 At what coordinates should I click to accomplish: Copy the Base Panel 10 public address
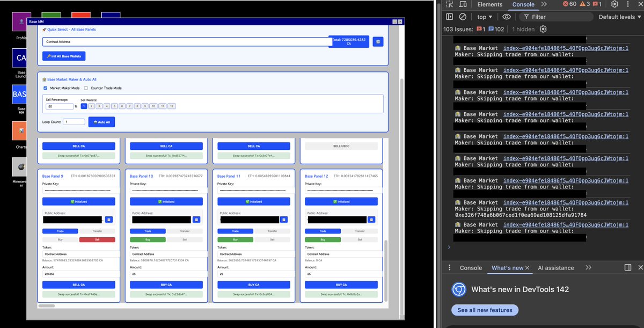point(196,220)
